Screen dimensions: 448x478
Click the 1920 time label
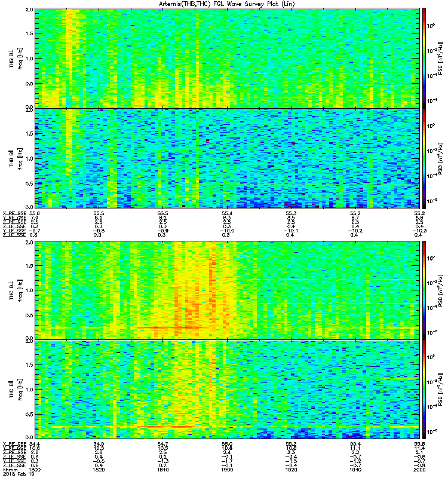[x=291, y=470]
